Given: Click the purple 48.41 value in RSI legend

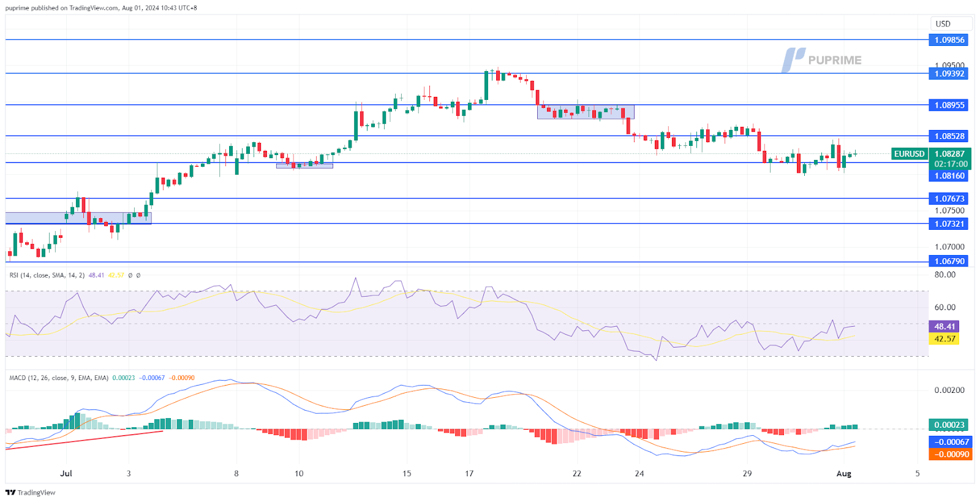Looking at the screenshot, I should pos(96,275).
